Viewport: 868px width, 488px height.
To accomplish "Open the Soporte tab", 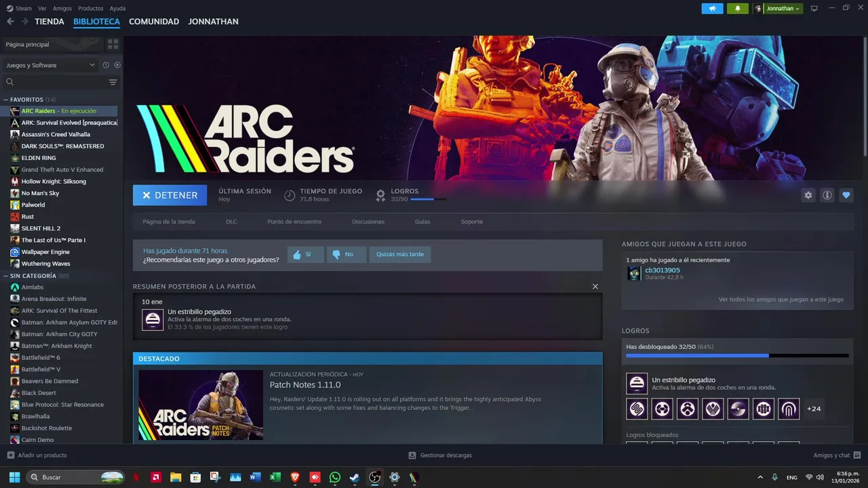I will [472, 222].
